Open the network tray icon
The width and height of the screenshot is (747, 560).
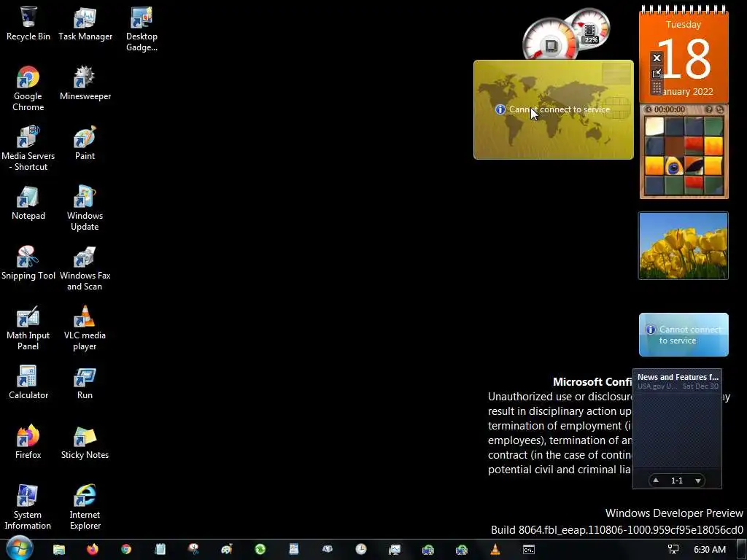click(x=673, y=550)
